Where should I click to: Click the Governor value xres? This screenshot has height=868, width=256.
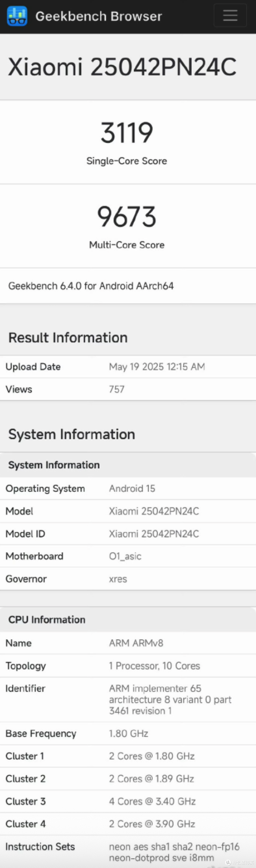pyautogui.click(x=118, y=579)
